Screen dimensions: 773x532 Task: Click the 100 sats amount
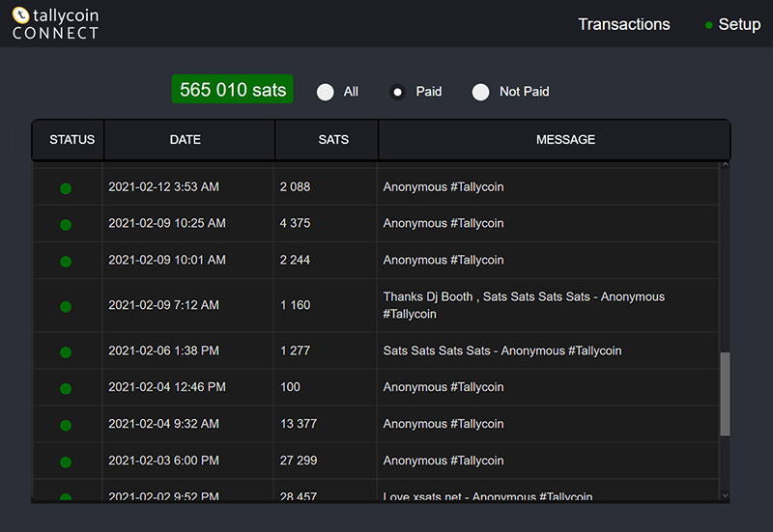pos(290,387)
